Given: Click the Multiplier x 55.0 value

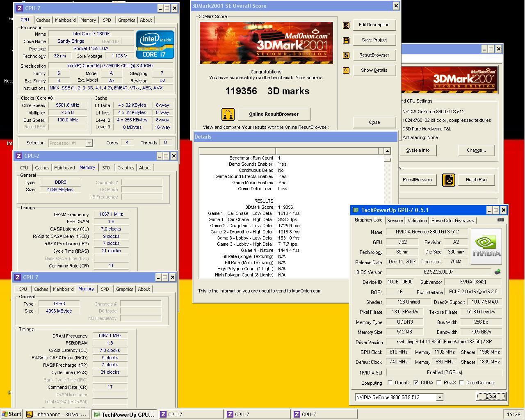Looking at the screenshot, I should pos(68,113).
